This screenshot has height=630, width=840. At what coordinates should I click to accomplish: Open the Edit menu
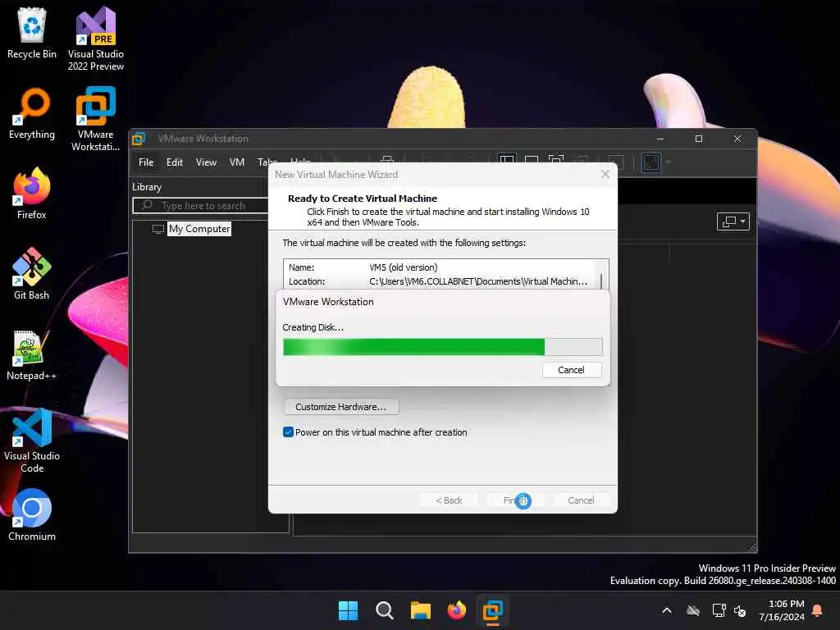pyautogui.click(x=175, y=162)
